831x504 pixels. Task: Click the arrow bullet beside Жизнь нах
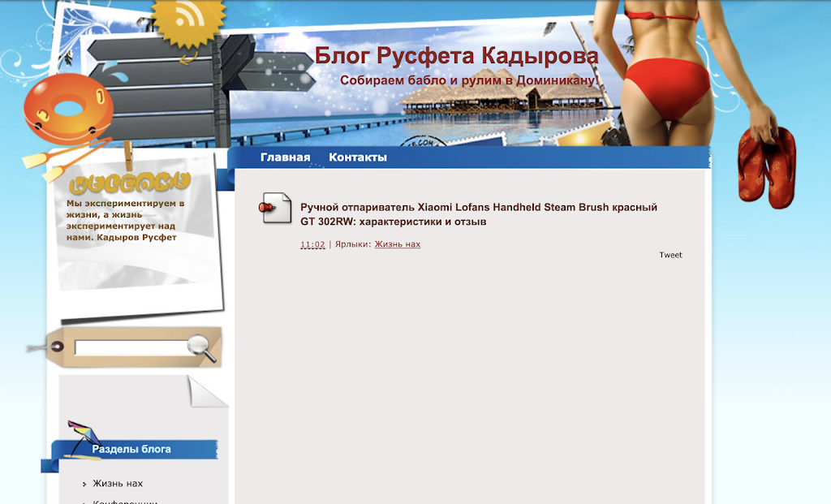point(84,485)
